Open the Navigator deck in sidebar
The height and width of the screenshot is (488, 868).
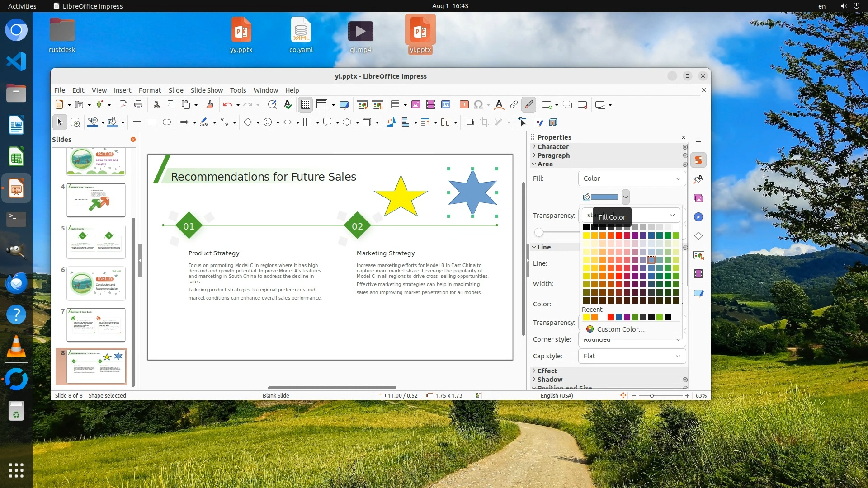698,217
